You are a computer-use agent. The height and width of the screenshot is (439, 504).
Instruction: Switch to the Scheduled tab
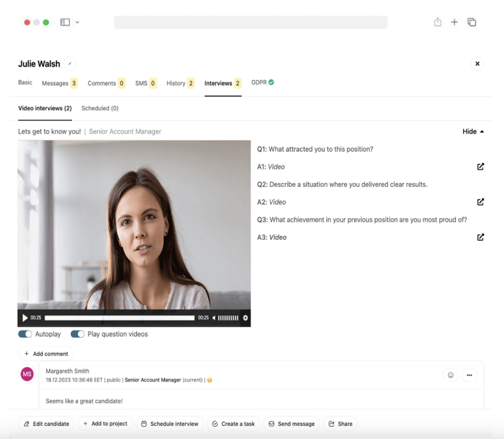coord(100,108)
